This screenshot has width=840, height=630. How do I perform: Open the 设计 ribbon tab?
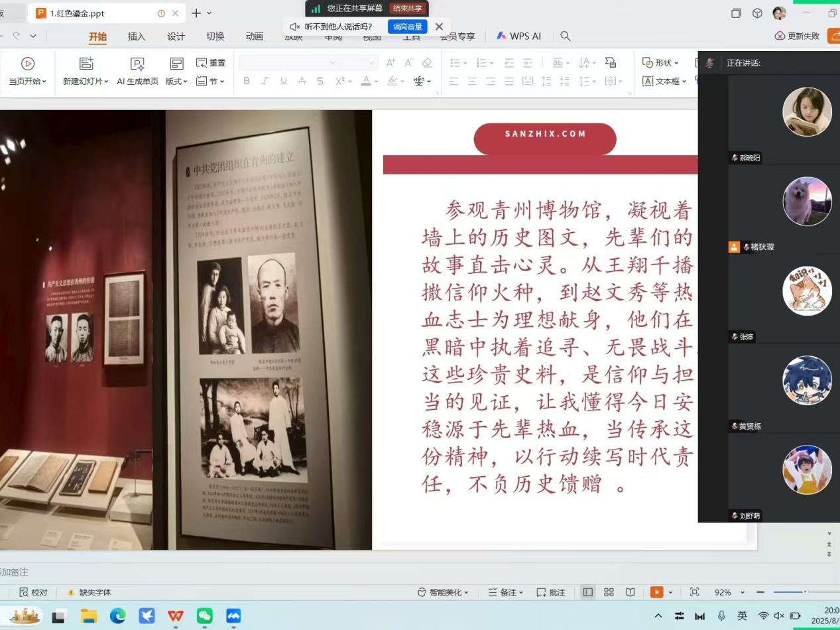pos(176,36)
